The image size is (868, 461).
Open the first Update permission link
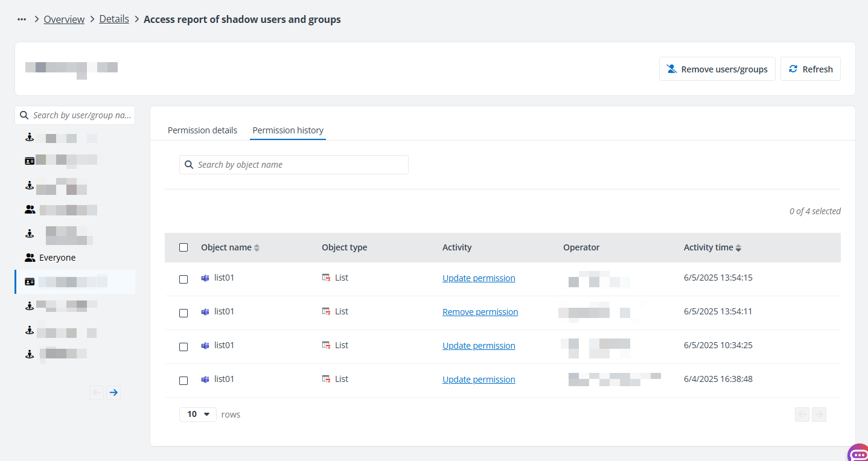479,278
